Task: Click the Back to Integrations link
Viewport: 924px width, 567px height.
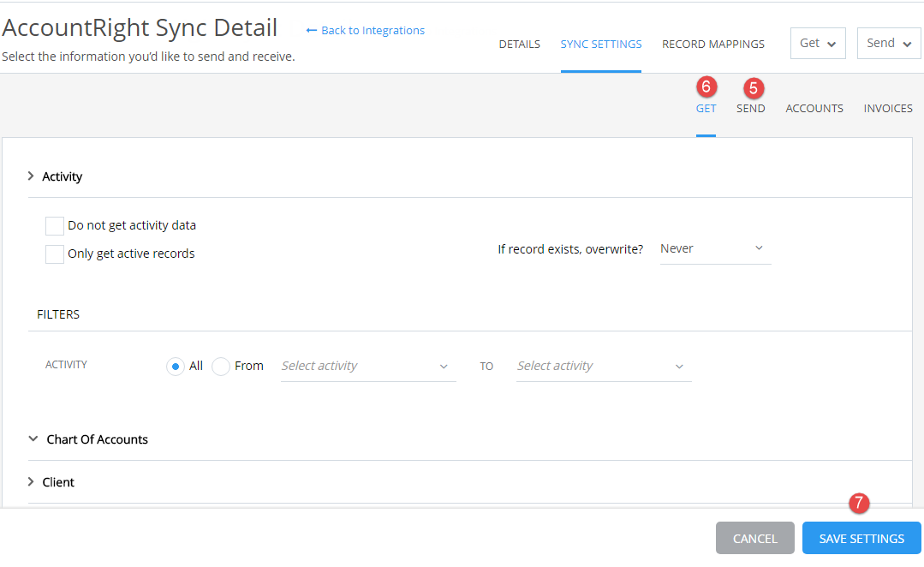Action: click(366, 31)
